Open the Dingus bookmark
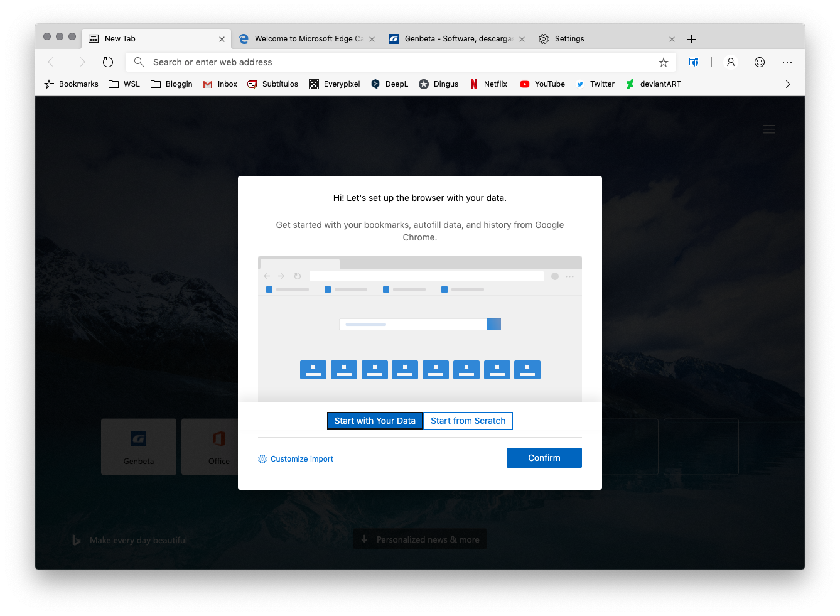The width and height of the screenshot is (840, 616). point(438,84)
